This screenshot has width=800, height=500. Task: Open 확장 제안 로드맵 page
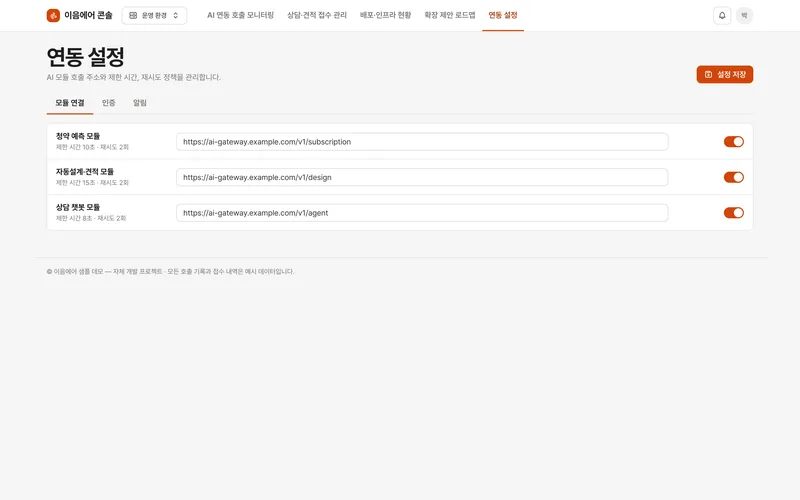449,15
